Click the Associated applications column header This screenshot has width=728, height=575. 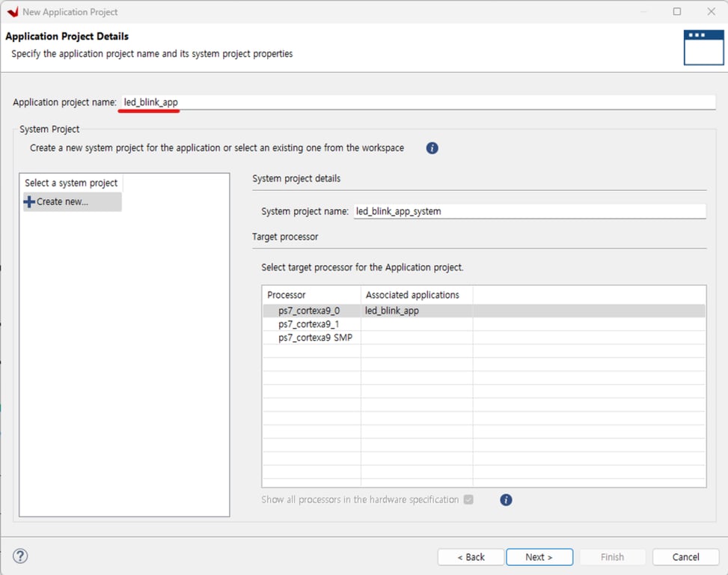point(417,295)
